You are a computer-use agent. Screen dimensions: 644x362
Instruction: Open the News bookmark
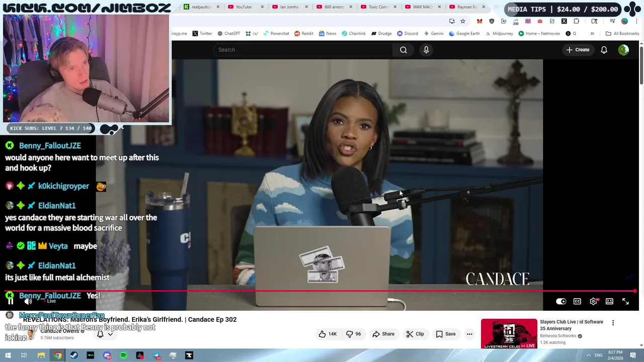(x=327, y=34)
